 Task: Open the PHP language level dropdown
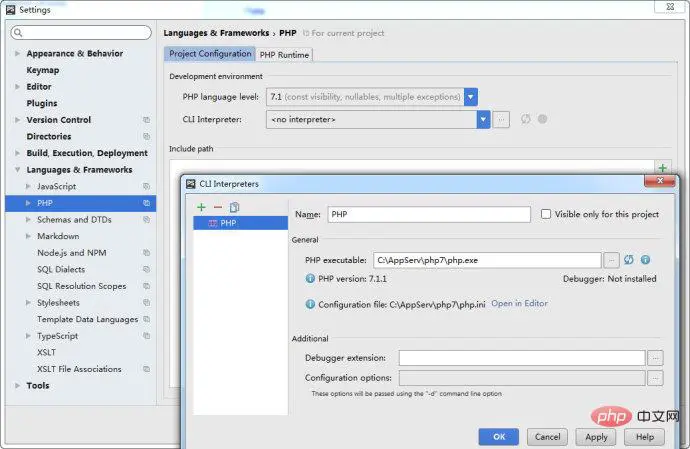[x=471, y=97]
